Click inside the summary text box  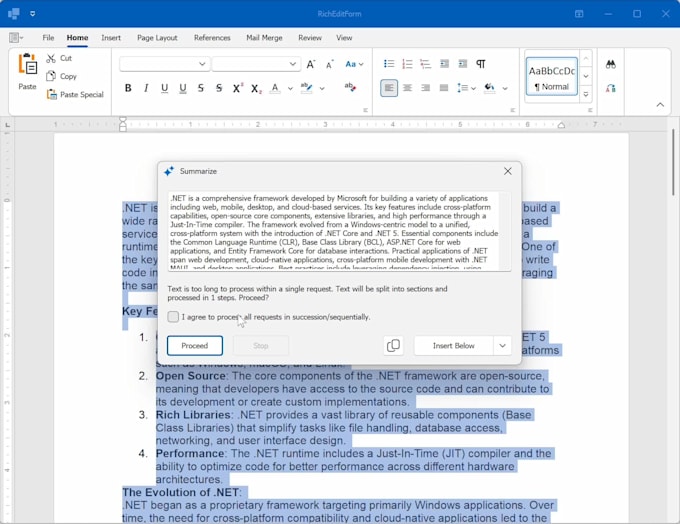pos(339,232)
